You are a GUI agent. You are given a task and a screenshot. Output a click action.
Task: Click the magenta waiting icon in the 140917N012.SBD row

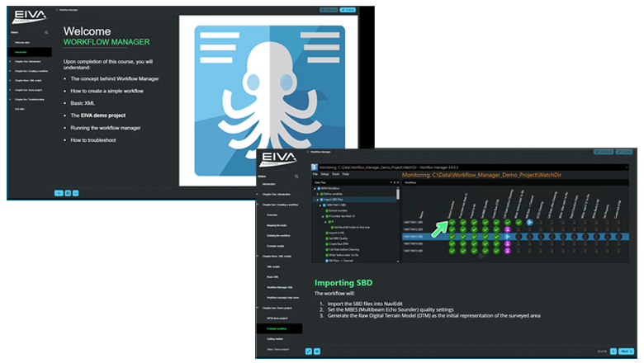508,229
